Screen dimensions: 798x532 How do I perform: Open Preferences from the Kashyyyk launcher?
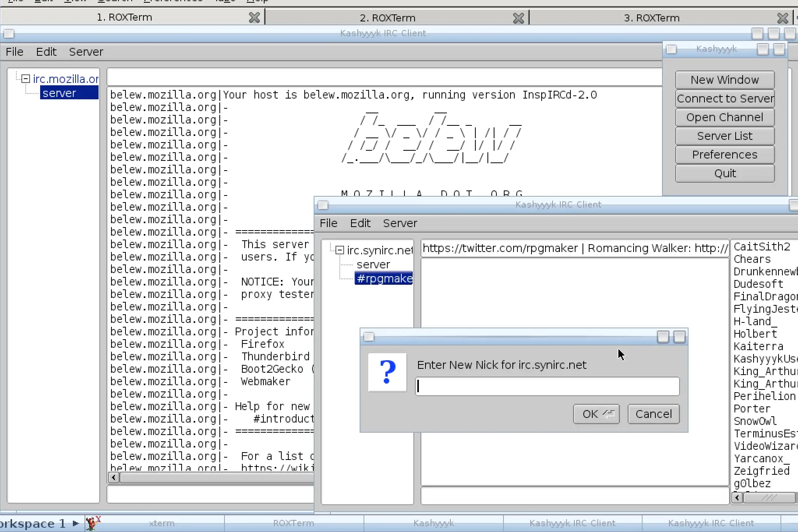point(725,155)
